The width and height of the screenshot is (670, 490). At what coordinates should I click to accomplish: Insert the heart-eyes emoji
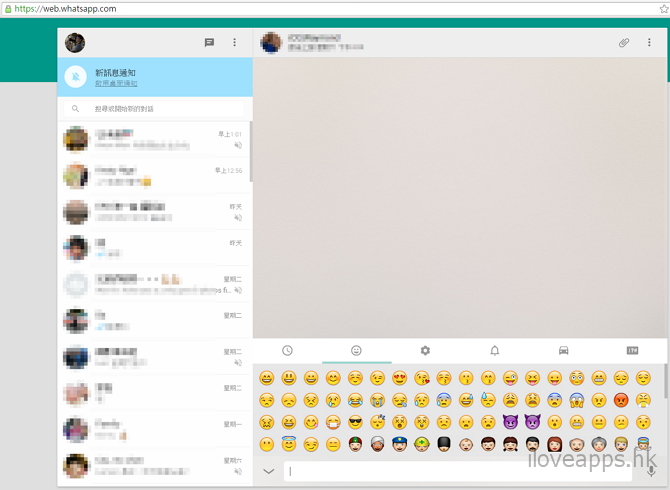400,378
